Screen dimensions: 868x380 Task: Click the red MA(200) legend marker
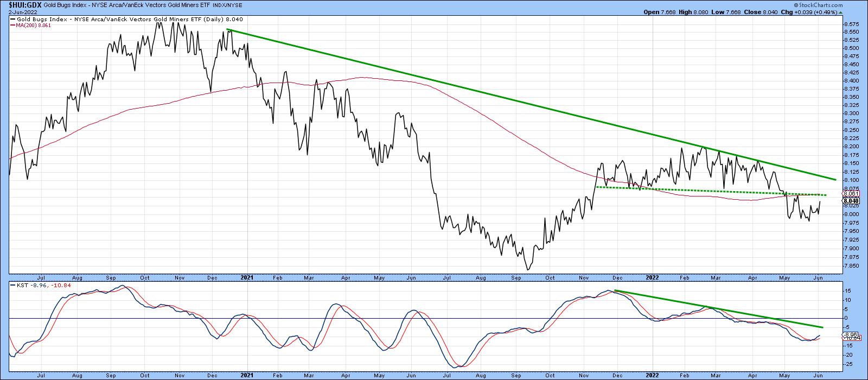point(12,26)
